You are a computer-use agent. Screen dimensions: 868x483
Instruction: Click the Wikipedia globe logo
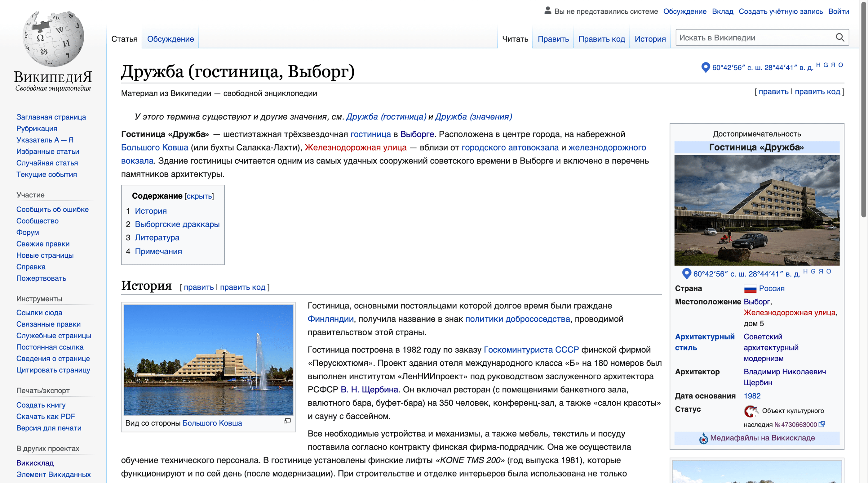53,39
